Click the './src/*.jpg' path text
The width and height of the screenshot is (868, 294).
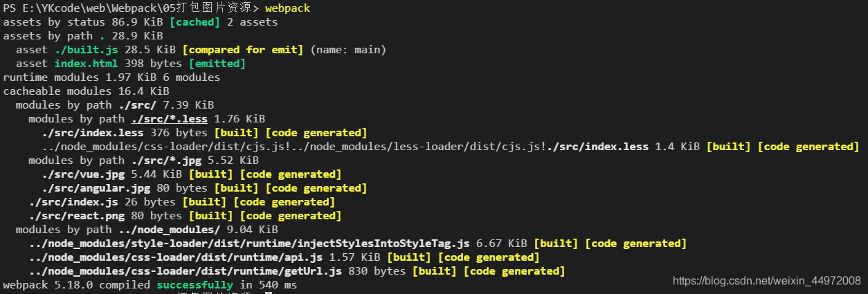166,160
